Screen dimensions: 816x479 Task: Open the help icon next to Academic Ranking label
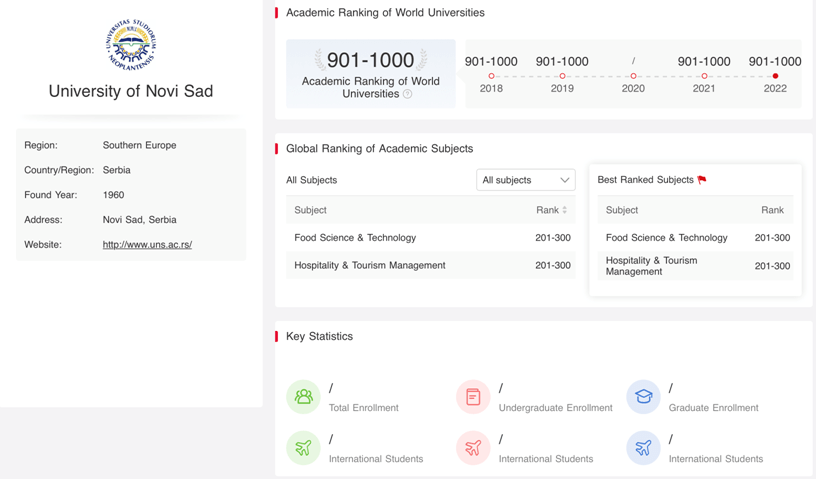tap(407, 94)
